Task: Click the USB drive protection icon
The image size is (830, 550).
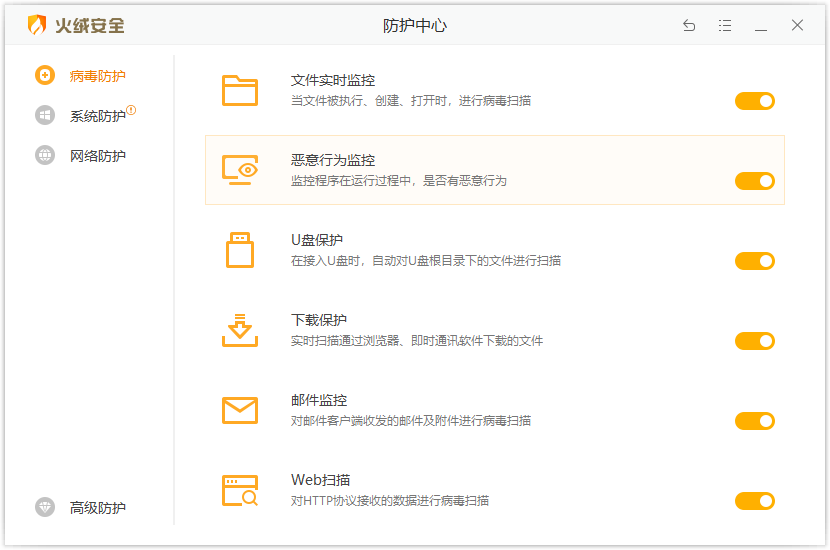Action: (x=240, y=250)
